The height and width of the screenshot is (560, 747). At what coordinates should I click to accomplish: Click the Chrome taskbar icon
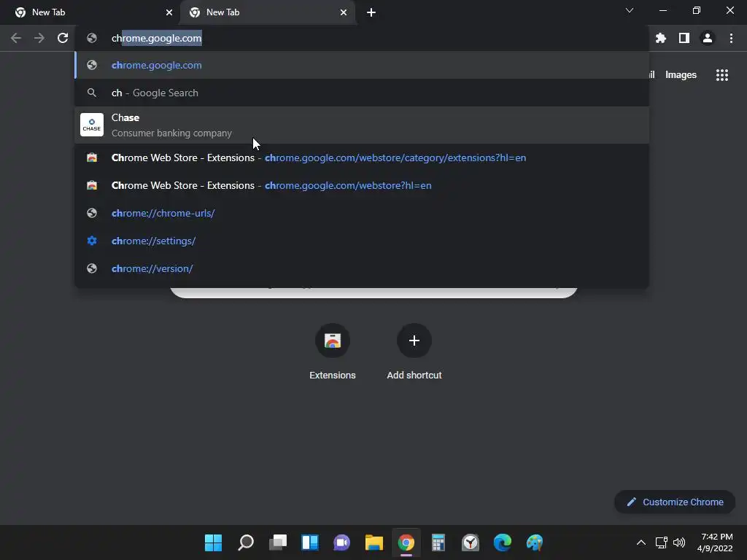406,542
